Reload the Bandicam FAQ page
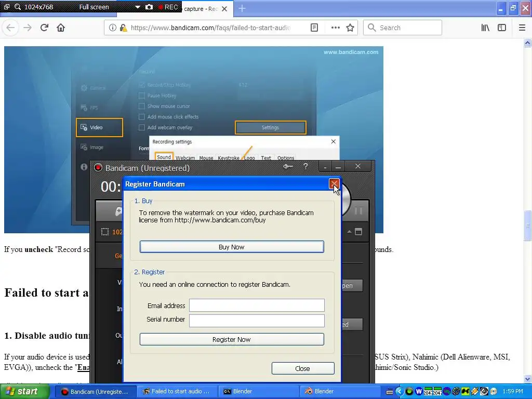The height and width of the screenshot is (399, 532). [x=45, y=28]
